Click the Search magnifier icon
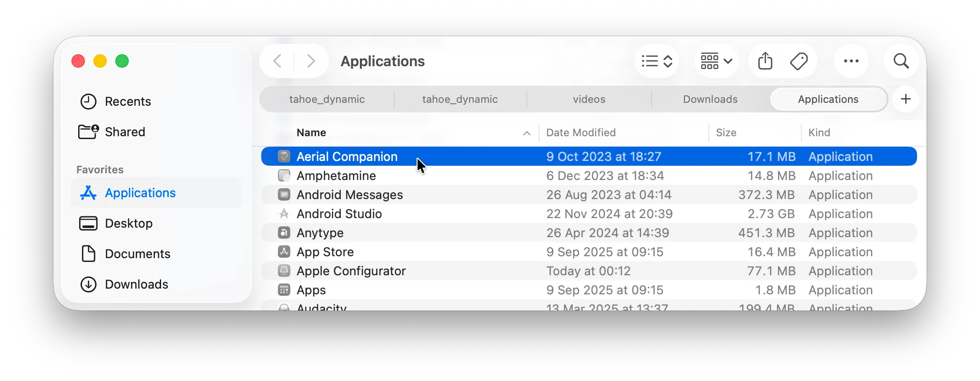This screenshot has width=980, height=381. pos(901,61)
